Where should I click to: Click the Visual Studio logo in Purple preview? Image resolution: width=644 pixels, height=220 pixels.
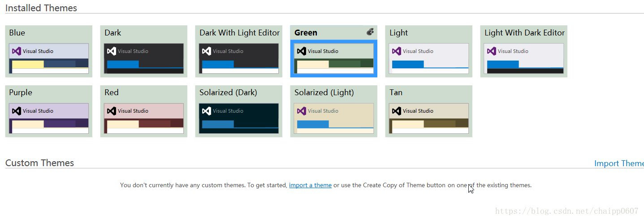[x=17, y=111]
